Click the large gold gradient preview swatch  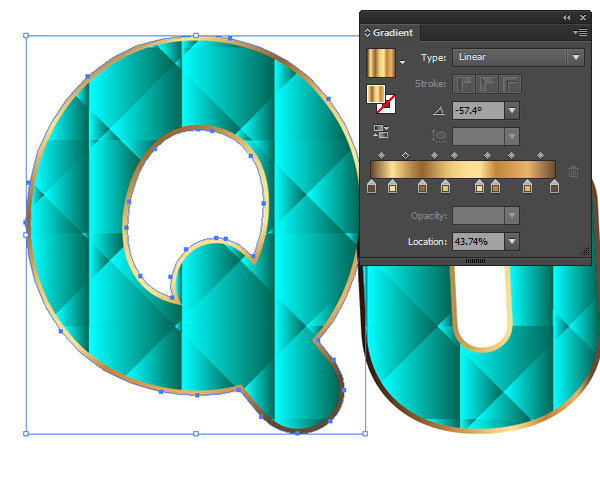[x=381, y=63]
